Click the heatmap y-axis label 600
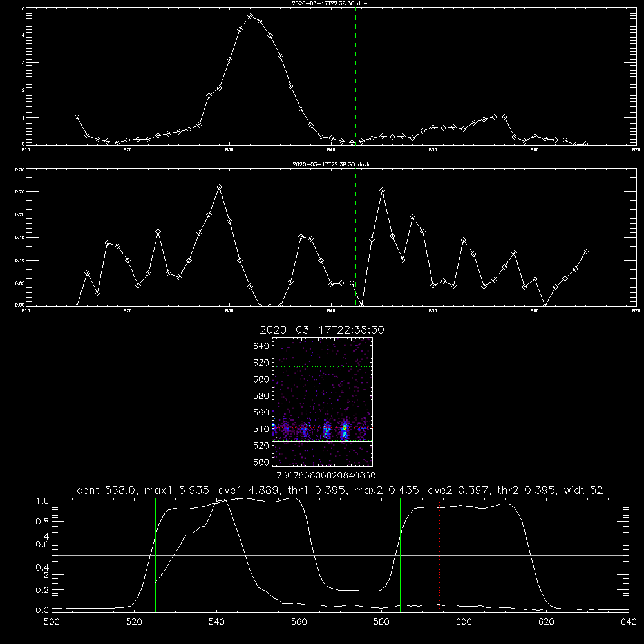Image resolution: width=644 pixels, height=644 pixels. click(261, 379)
